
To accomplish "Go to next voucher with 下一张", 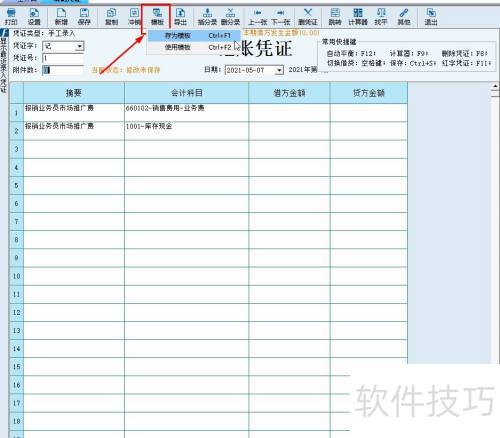I will pyautogui.click(x=281, y=17).
